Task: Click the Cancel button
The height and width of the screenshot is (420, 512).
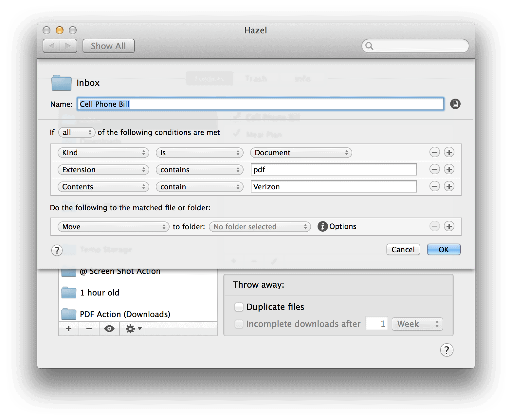Action: (x=403, y=250)
